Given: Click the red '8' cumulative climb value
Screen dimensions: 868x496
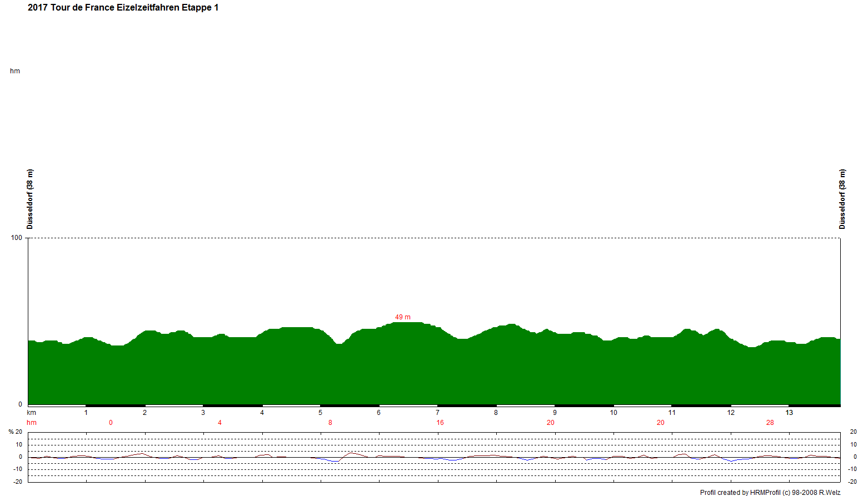Looking at the screenshot, I should (330, 423).
